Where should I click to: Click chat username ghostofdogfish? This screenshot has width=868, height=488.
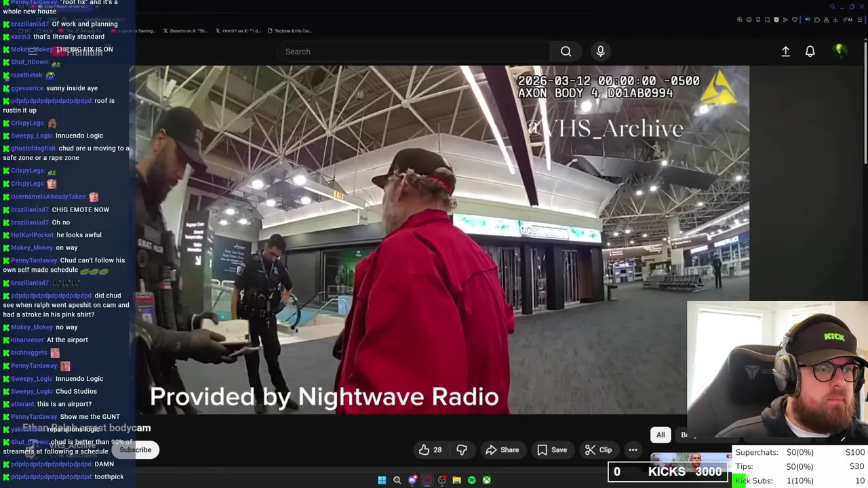point(33,148)
